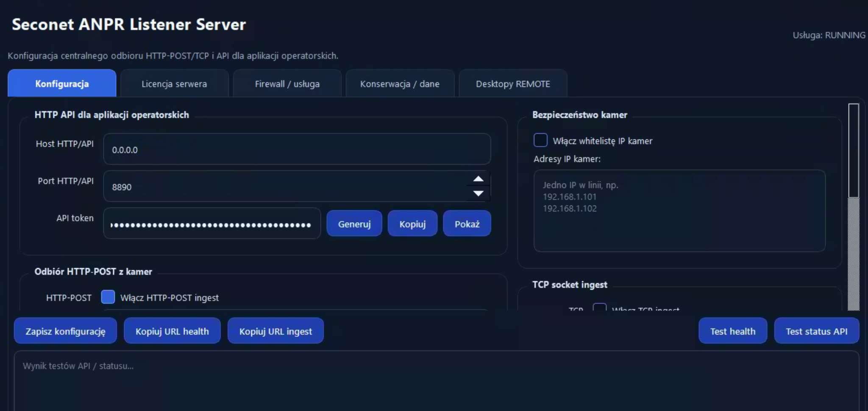Click the Kopiuj URL health button
Screen dimensions: 868x411
pos(172,331)
